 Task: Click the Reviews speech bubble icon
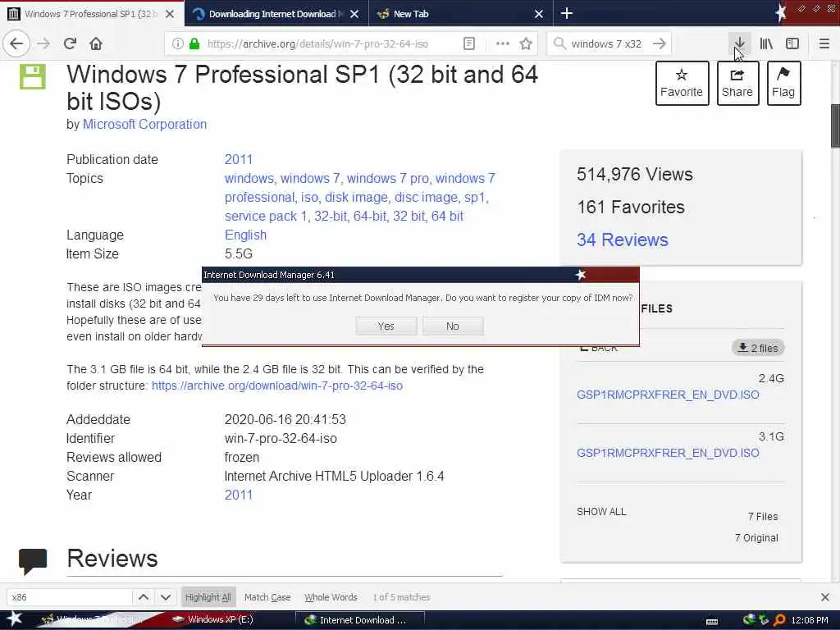[x=33, y=561]
